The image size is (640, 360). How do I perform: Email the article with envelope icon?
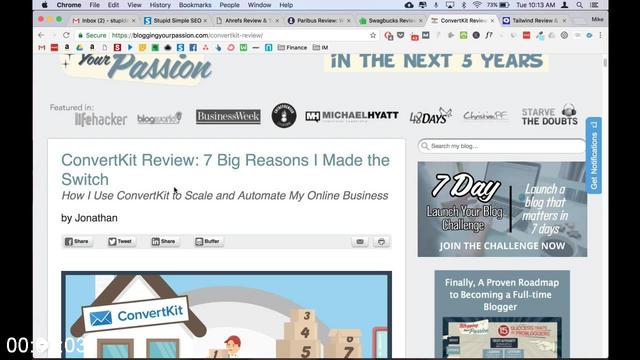360,242
